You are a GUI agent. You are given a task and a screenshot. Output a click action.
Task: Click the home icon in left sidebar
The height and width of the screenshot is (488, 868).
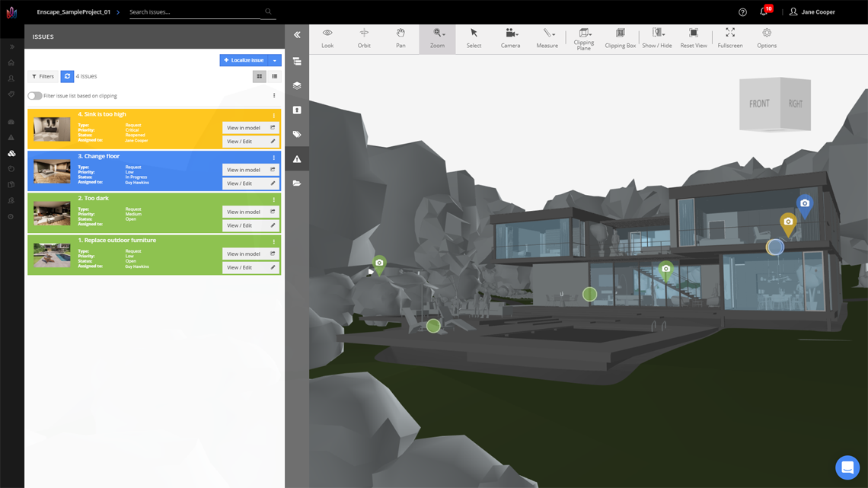click(x=11, y=62)
